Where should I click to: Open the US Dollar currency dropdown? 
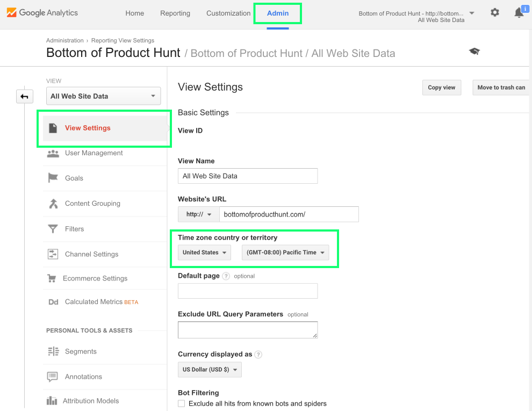[210, 370]
